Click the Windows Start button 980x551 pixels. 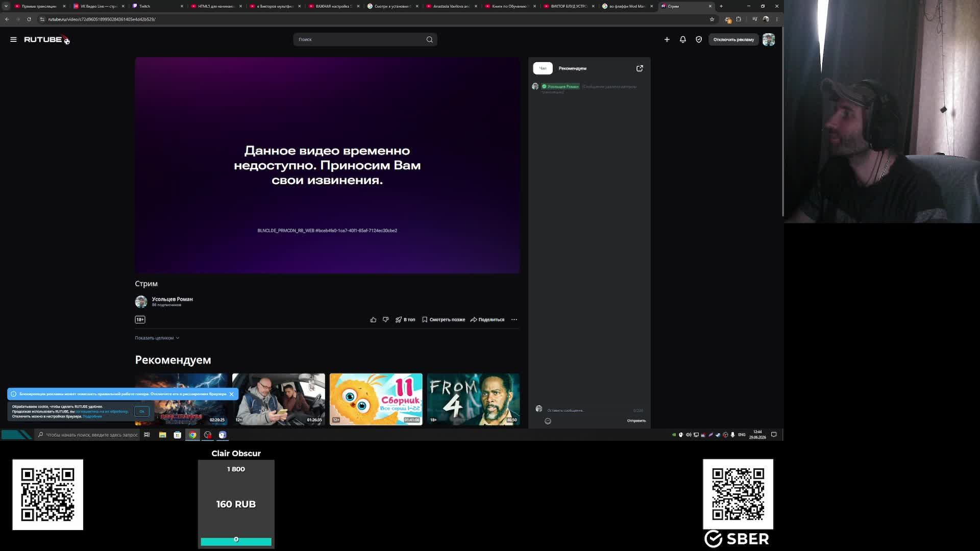click(16, 435)
